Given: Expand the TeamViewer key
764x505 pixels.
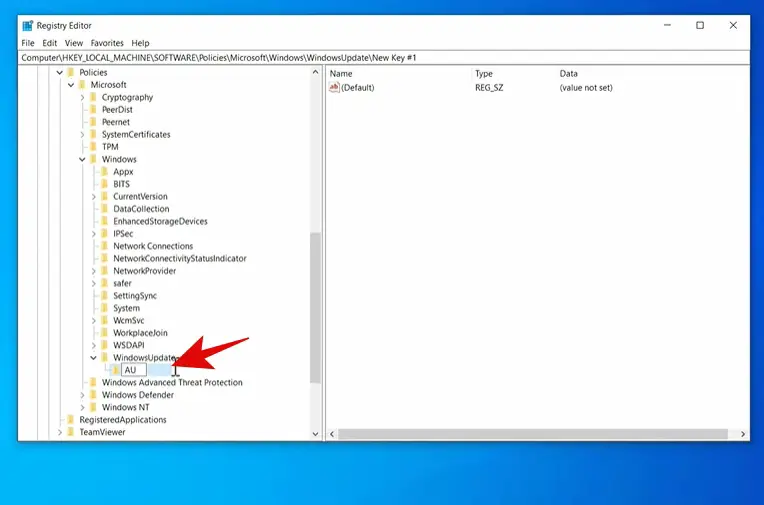Looking at the screenshot, I should tap(59, 432).
